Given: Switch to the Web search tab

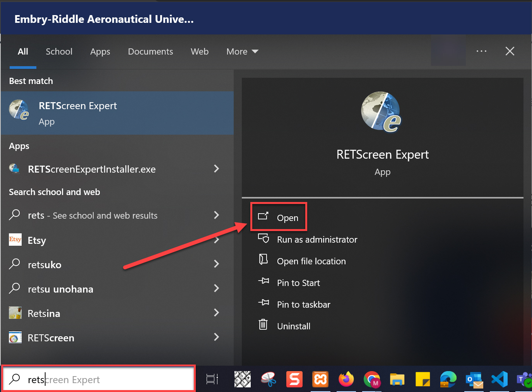Looking at the screenshot, I should pyautogui.click(x=200, y=51).
